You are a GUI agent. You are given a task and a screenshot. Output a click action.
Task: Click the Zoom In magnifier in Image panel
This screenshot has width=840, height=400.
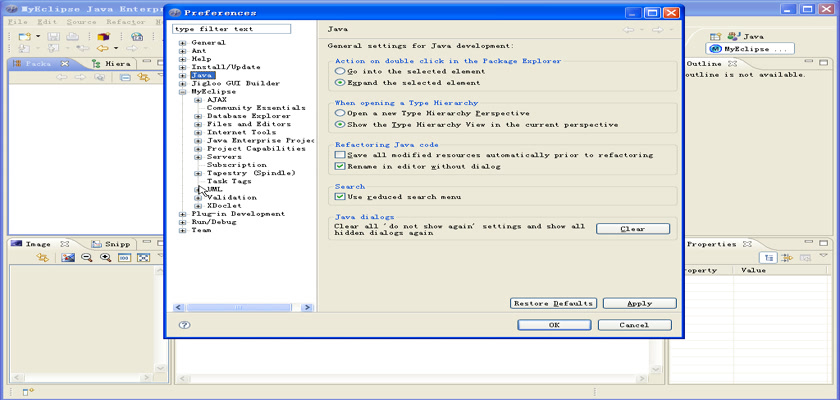point(106,258)
